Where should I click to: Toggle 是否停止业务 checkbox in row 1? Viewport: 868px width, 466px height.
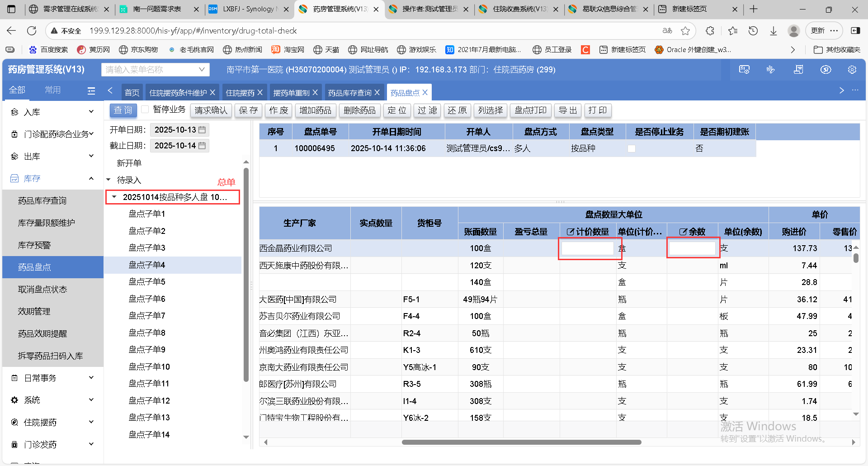[x=632, y=148]
